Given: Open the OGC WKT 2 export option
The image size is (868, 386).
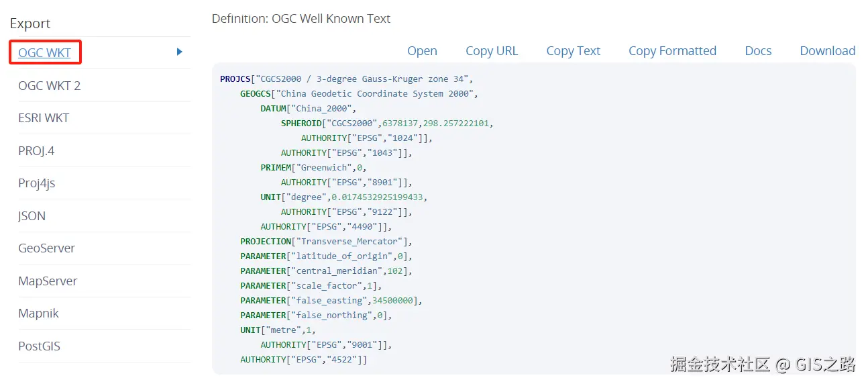Looking at the screenshot, I should pyautogui.click(x=49, y=85).
